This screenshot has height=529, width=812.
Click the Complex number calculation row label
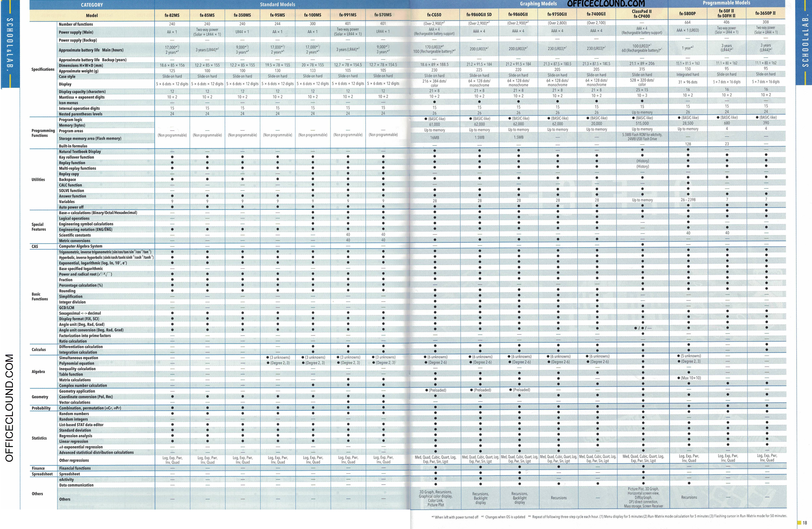coord(83,386)
